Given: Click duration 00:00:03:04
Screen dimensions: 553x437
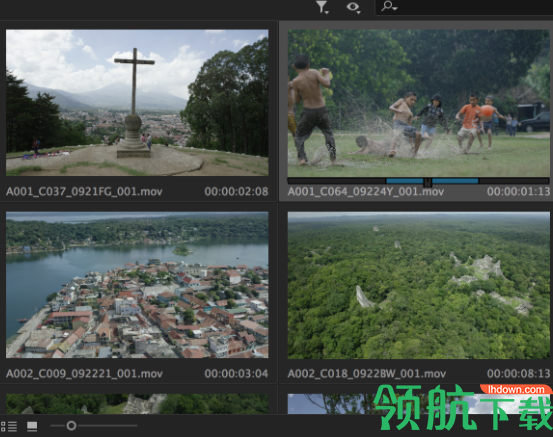Looking at the screenshot, I should (x=236, y=374).
